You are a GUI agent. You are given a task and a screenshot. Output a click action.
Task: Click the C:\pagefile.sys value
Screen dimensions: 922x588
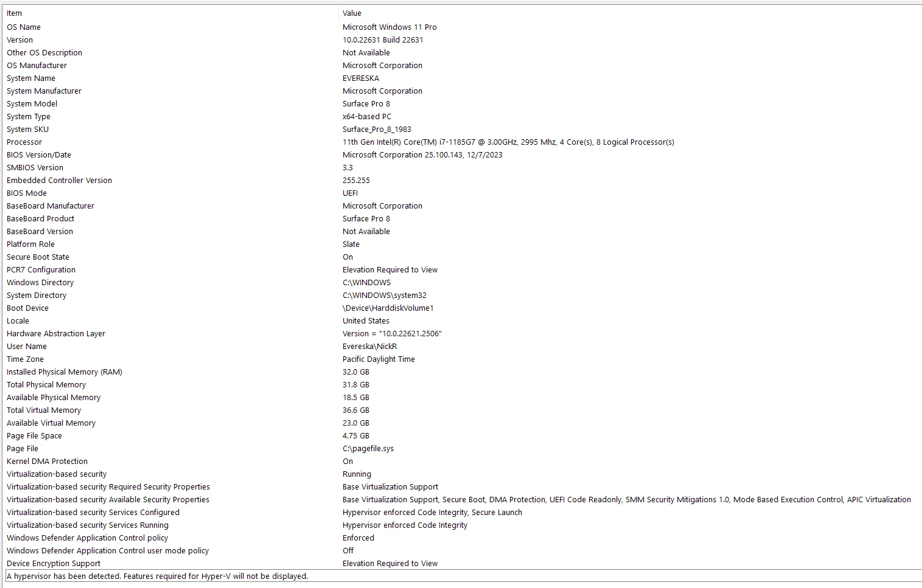click(x=368, y=448)
